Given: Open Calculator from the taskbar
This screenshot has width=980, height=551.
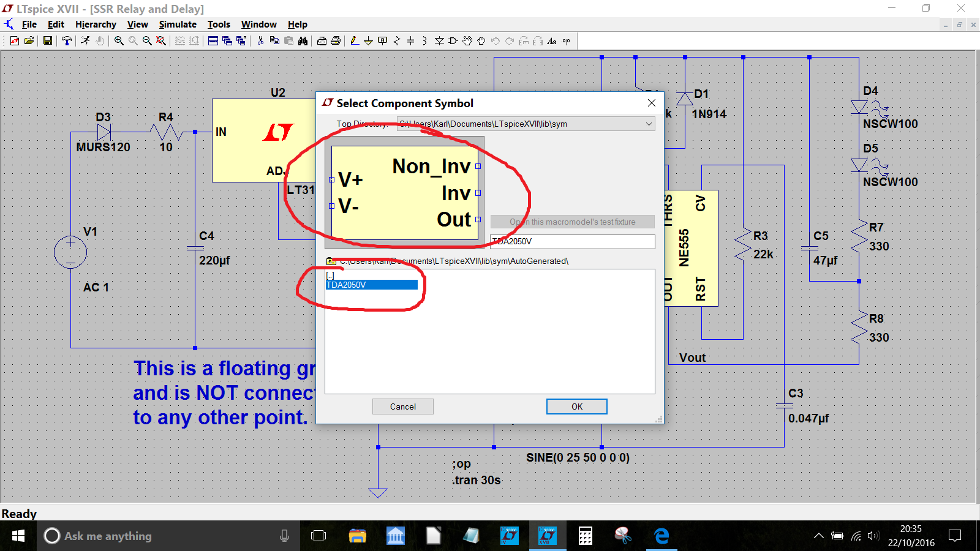Looking at the screenshot, I should (x=586, y=536).
